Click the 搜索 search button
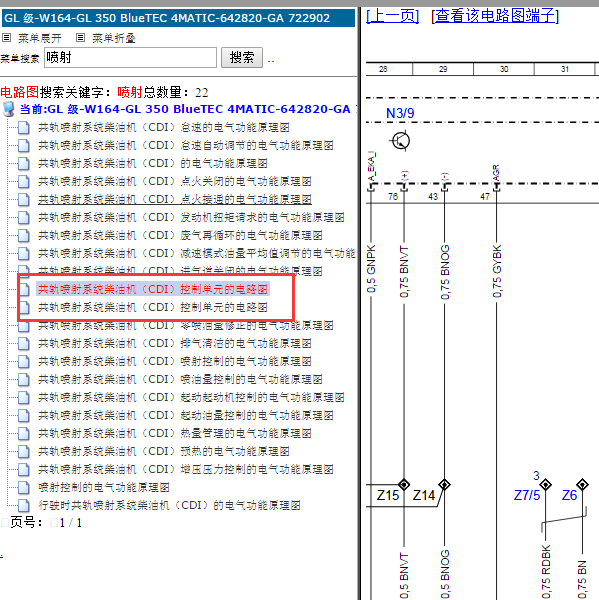This screenshot has width=599, height=600. (242, 57)
